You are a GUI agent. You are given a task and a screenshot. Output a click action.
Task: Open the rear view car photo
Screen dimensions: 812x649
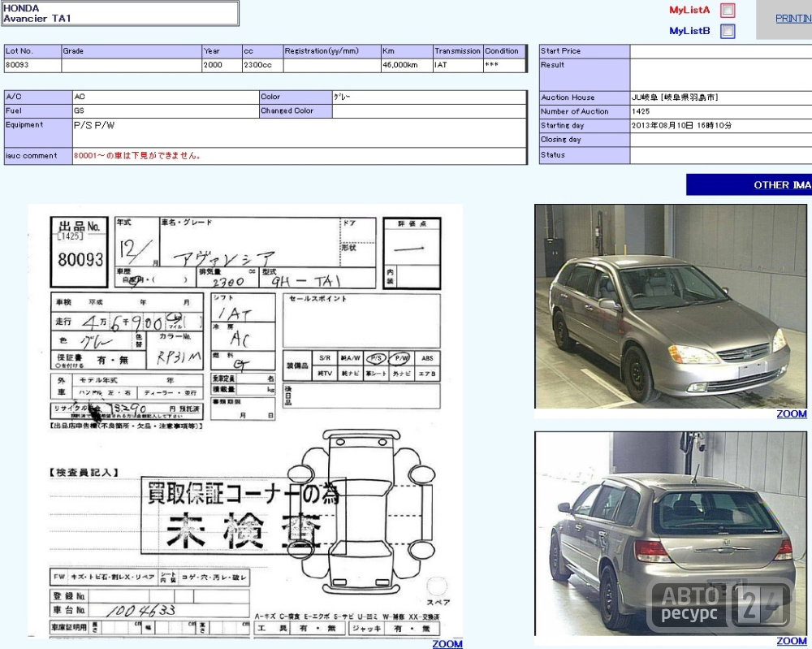tap(671, 534)
